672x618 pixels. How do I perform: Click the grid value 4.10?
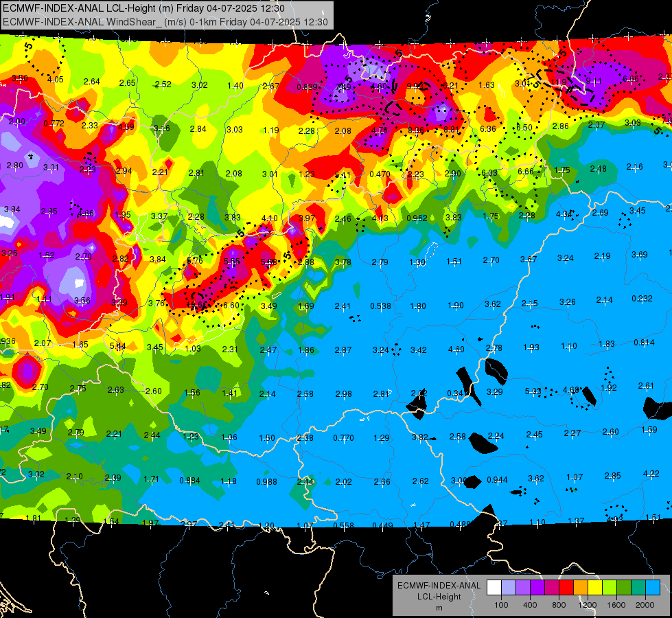(x=270, y=218)
